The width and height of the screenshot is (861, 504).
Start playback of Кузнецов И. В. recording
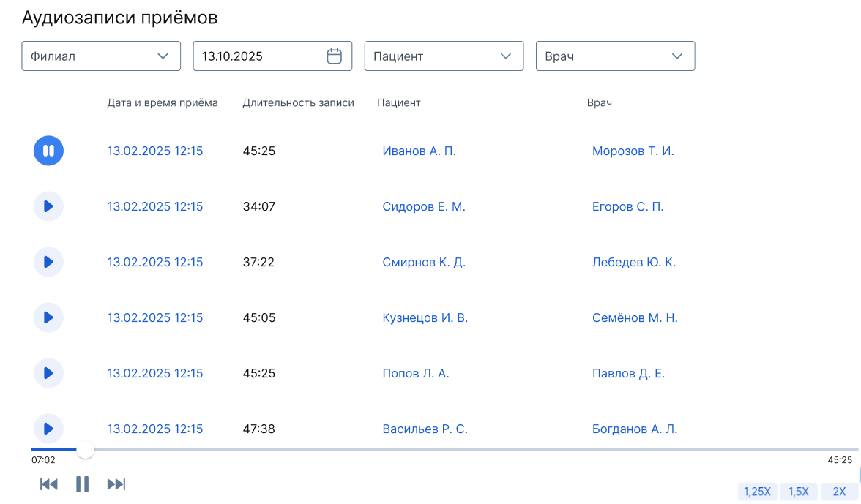48,317
